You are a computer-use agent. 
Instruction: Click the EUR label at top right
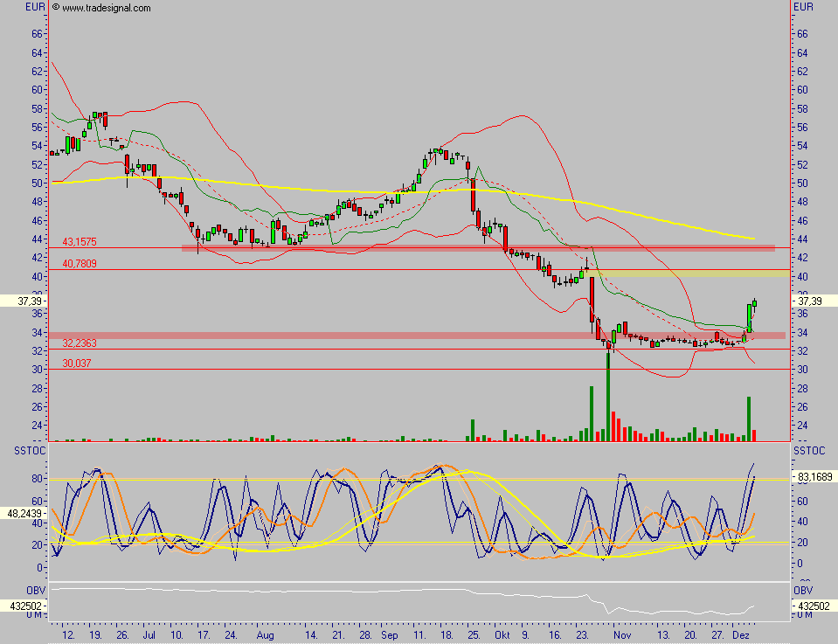[803, 8]
